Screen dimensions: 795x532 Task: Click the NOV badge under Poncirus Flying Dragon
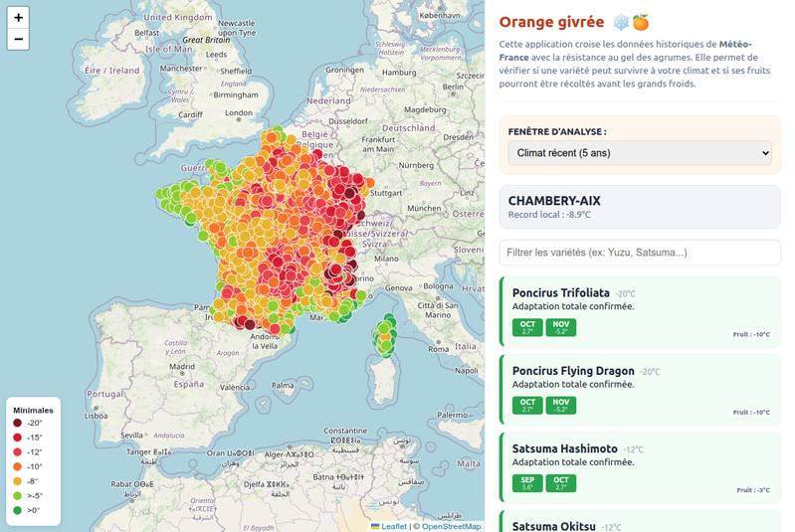(560, 405)
